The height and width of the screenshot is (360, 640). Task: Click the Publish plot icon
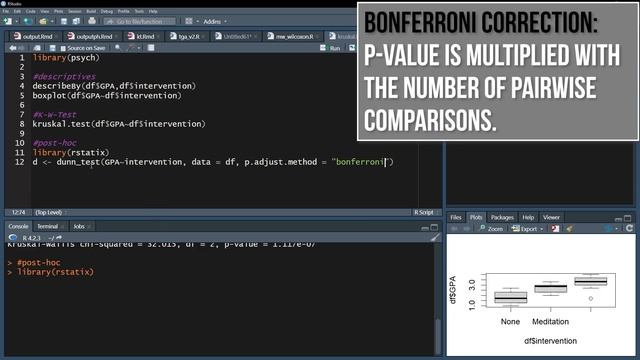(608, 229)
